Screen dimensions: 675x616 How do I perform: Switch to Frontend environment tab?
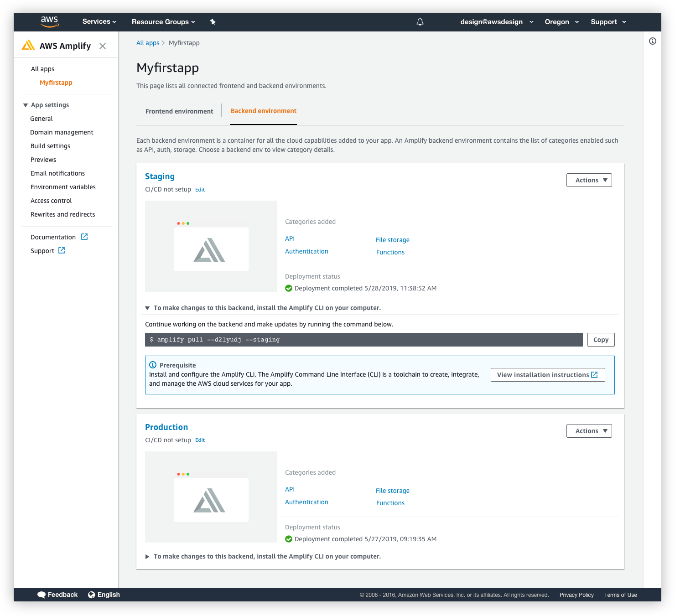pos(179,111)
